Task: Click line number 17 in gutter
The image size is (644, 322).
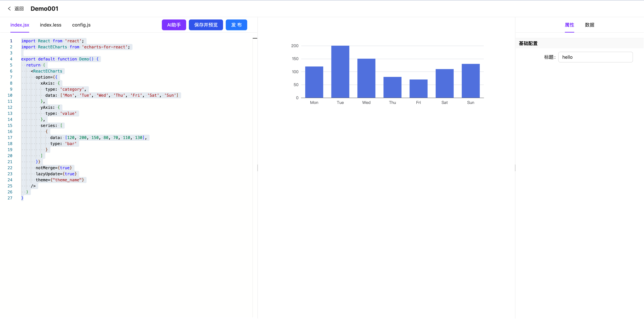Action: [10, 138]
